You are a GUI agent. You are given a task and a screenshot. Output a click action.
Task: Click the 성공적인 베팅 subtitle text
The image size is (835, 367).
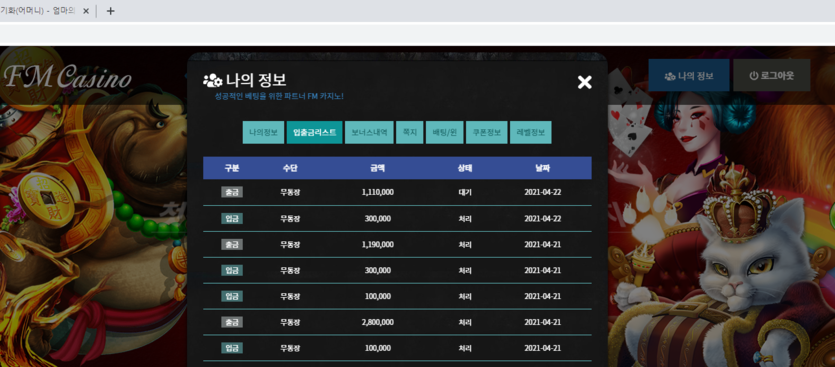tap(279, 96)
